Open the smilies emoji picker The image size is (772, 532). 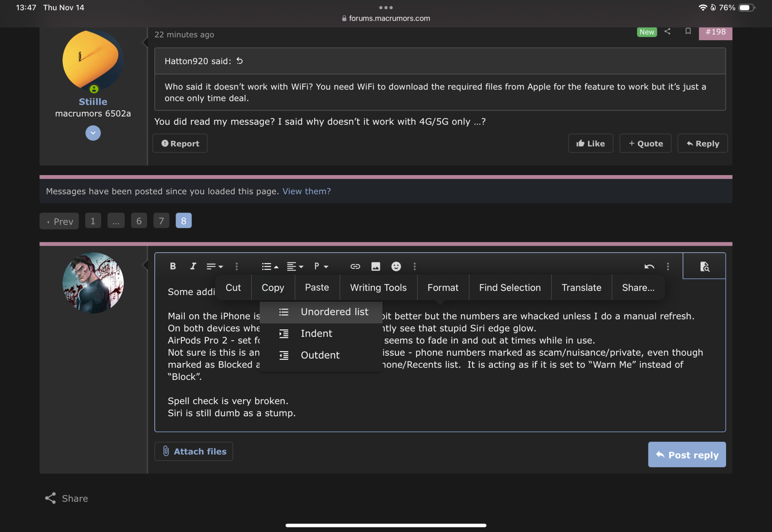[396, 267]
